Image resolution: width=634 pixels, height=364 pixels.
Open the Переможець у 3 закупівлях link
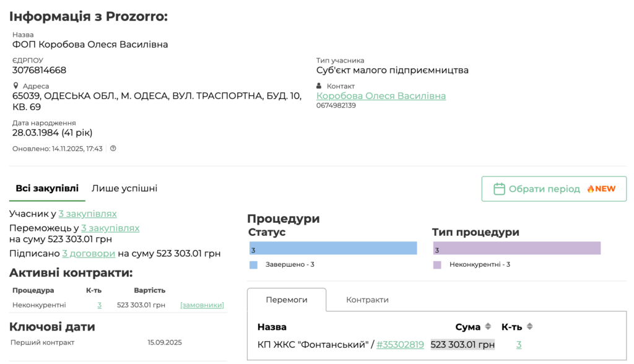(110, 228)
